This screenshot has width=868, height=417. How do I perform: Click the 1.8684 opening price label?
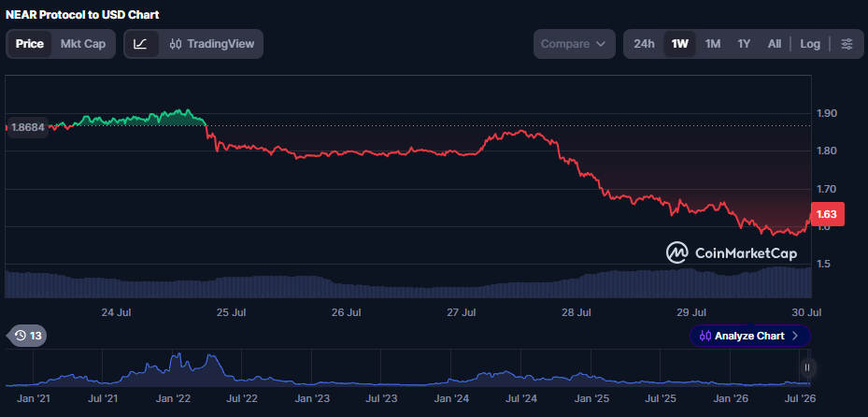(x=26, y=127)
